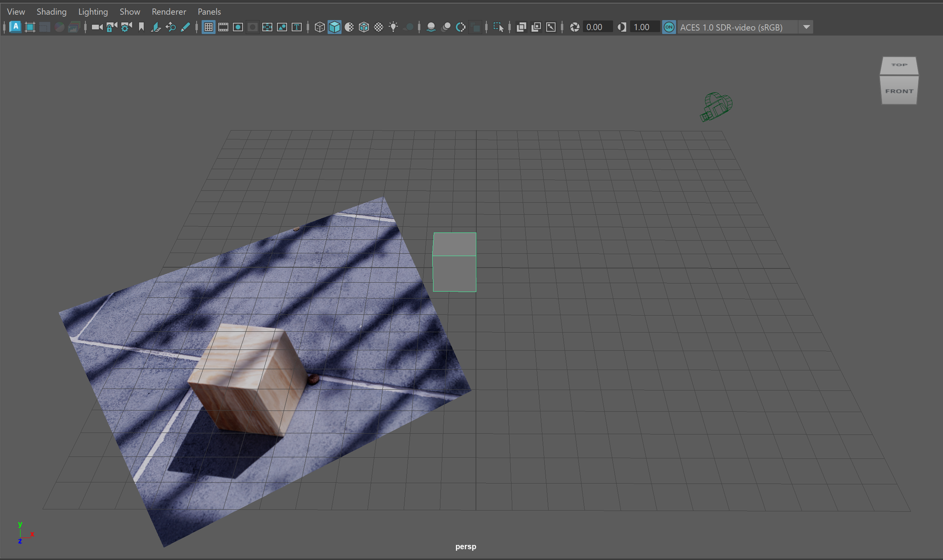Screen dimensions: 943x560
Task: Enable Use All Lights lightbulb icon
Action: (x=393, y=27)
